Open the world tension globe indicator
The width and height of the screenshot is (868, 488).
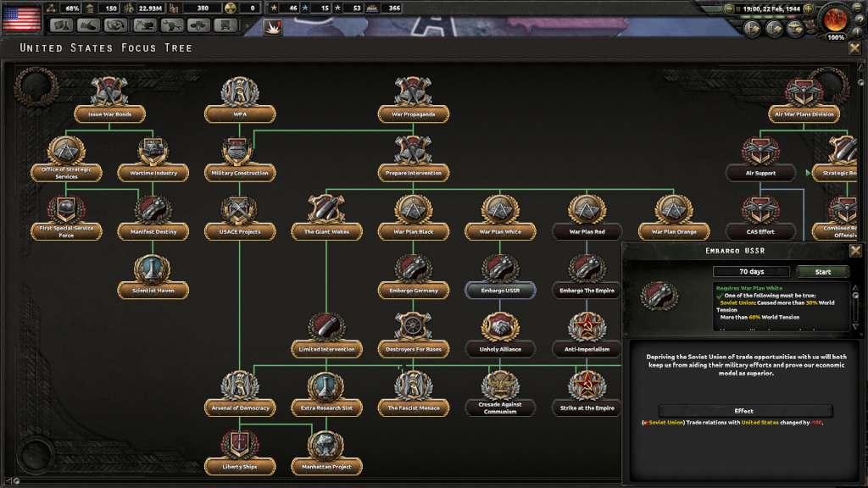pyautogui.click(x=835, y=20)
